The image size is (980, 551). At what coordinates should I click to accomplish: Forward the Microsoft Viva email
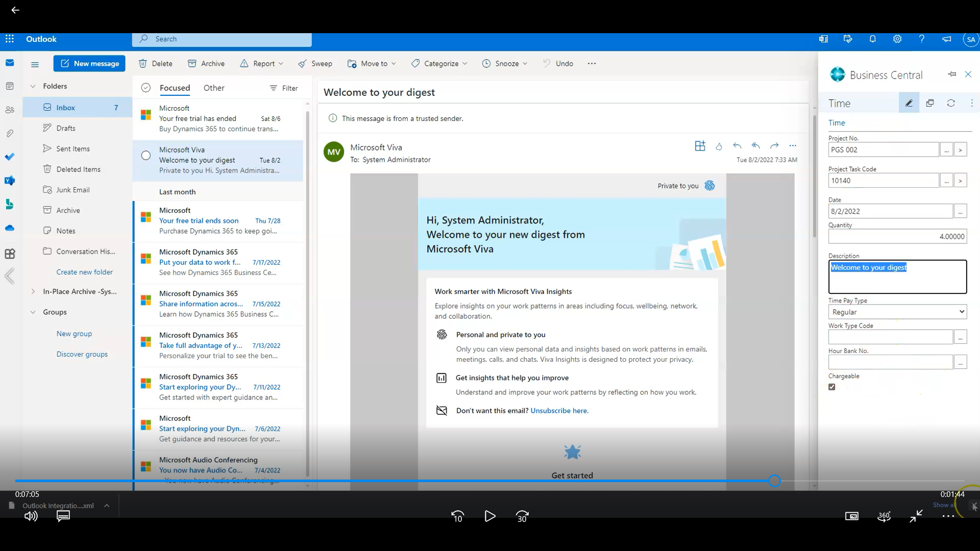(774, 146)
